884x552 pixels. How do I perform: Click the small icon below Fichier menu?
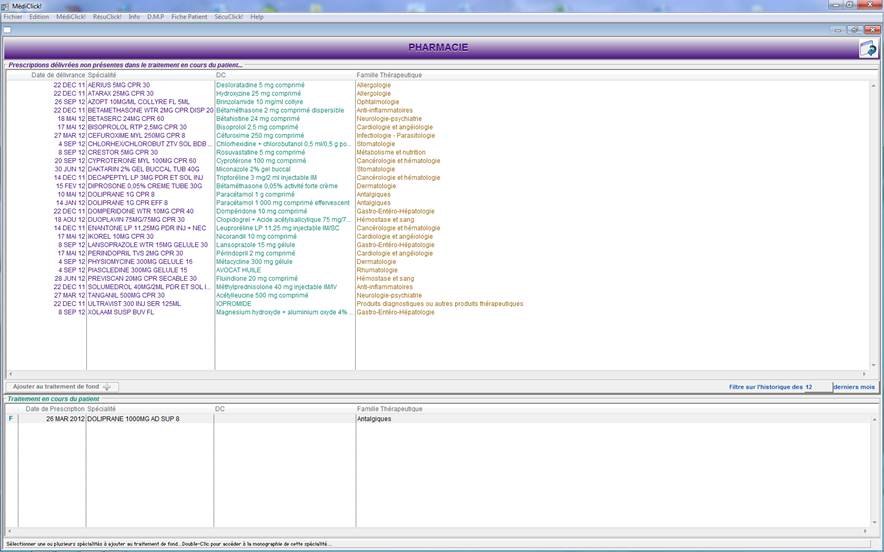click(7, 30)
